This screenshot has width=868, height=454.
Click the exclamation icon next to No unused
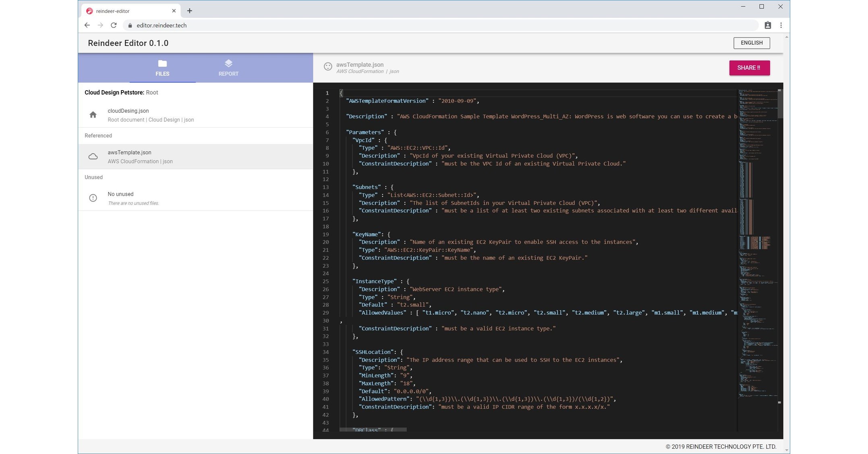(93, 198)
